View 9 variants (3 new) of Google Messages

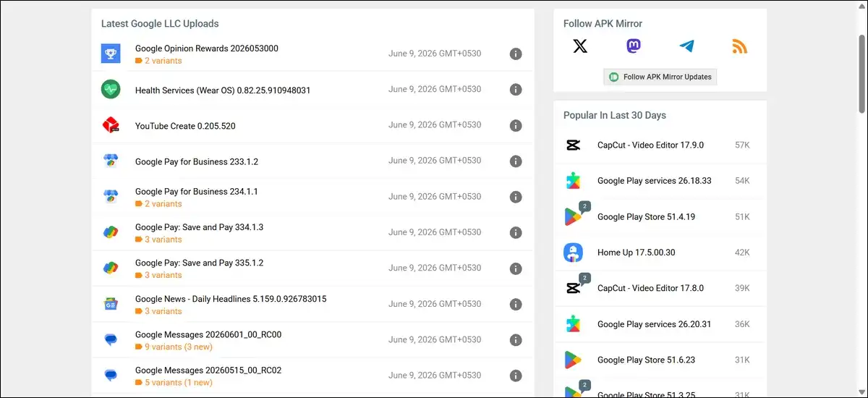coord(174,347)
